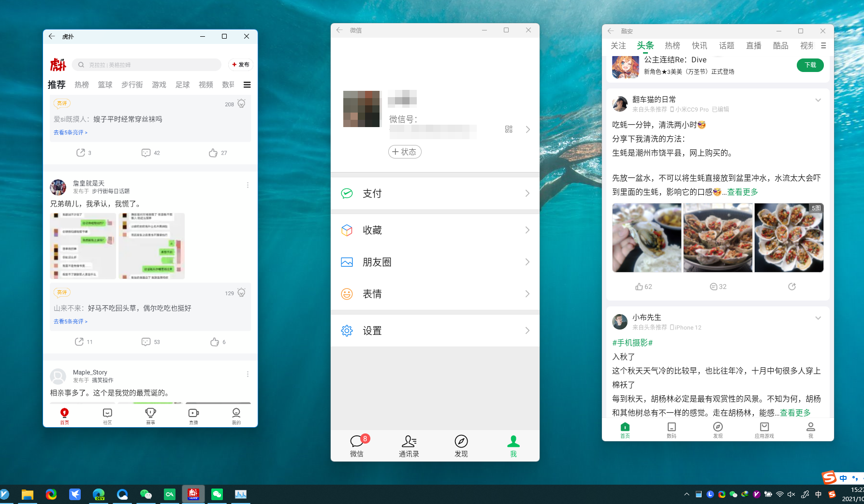This screenshot has height=504, width=864.
Task: Light up the comment with 208 likes
Action: (x=241, y=103)
